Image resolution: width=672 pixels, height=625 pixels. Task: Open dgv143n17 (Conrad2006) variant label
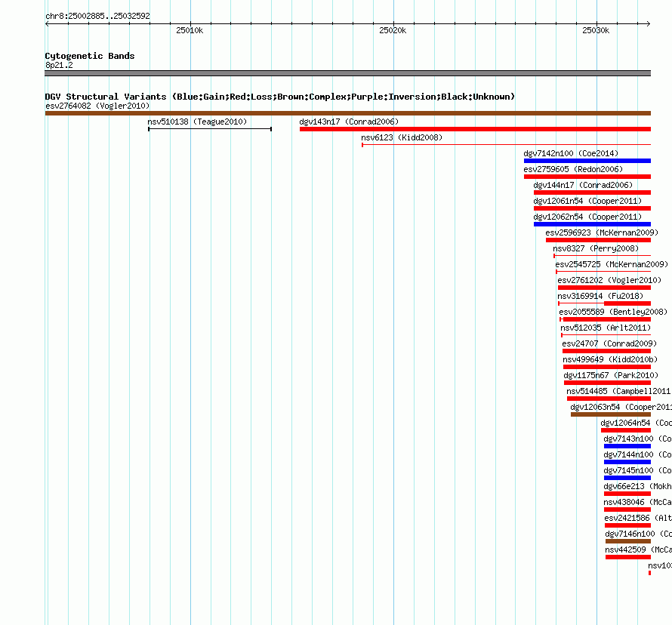pos(349,122)
